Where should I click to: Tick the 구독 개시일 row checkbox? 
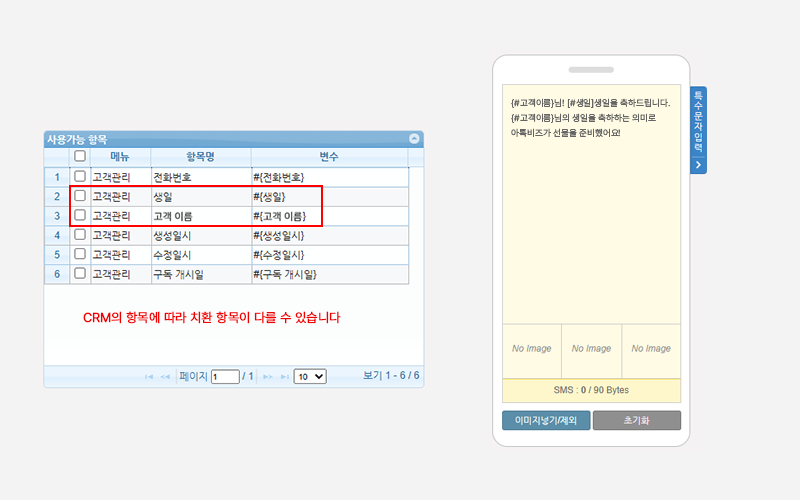[x=80, y=273]
